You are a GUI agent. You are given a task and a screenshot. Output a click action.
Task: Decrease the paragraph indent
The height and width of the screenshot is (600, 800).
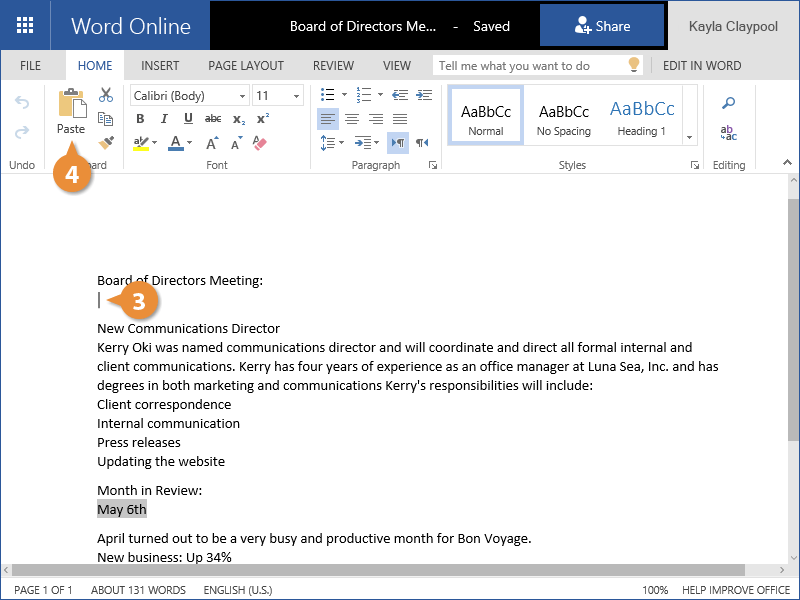coord(400,95)
